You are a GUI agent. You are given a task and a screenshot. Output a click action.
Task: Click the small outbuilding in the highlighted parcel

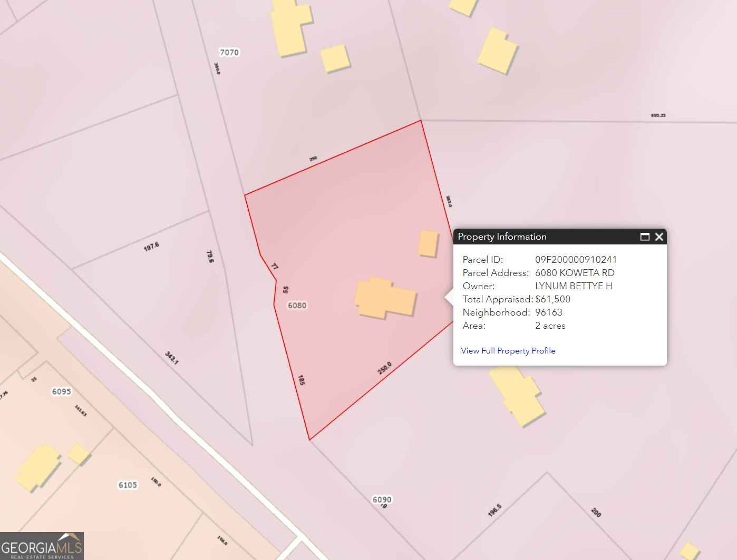click(x=428, y=243)
